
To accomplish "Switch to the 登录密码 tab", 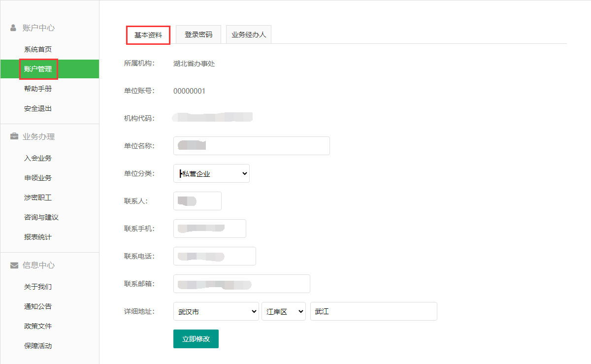I will tap(198, 34).
